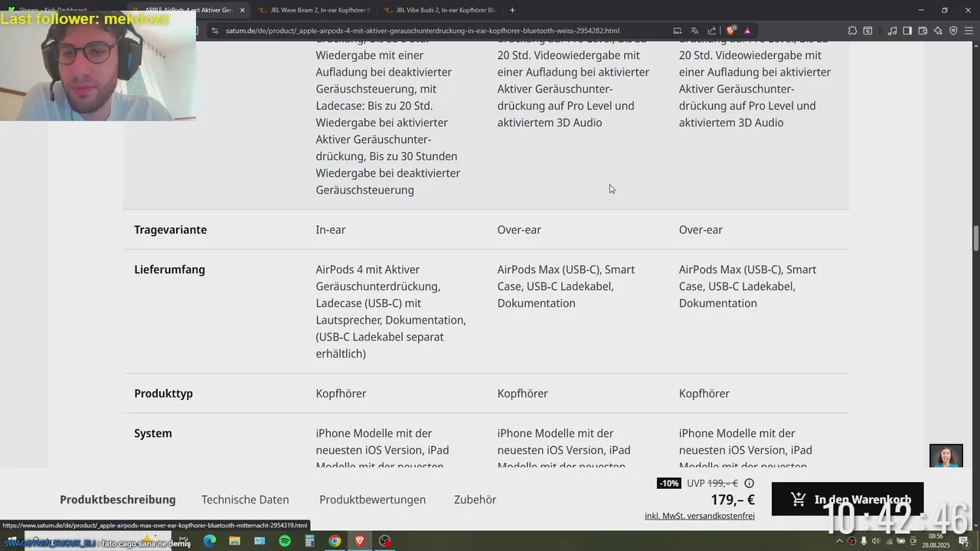The image size is (980, 551).
Task: Click the Lieferumfang row label
Action: pyautogui.click(x=169, y=269)
